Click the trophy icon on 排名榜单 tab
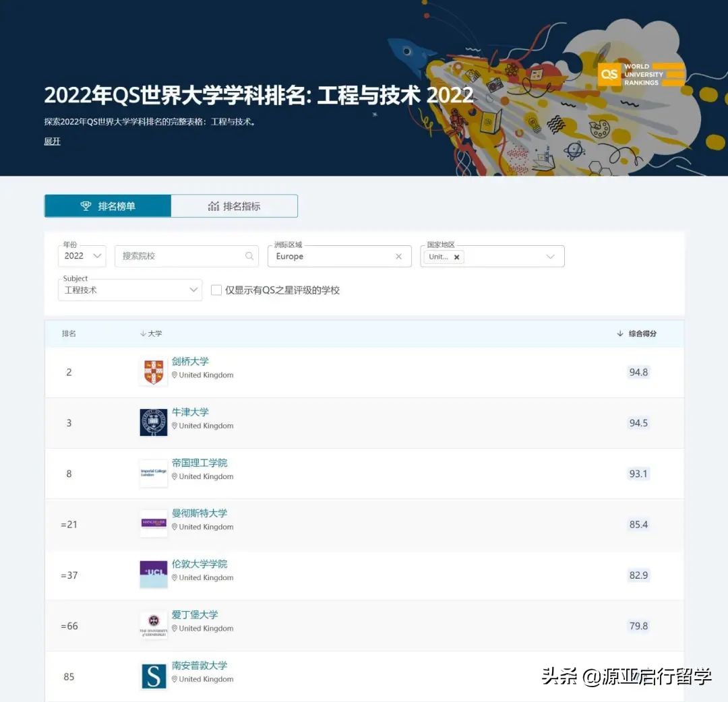 86,205
